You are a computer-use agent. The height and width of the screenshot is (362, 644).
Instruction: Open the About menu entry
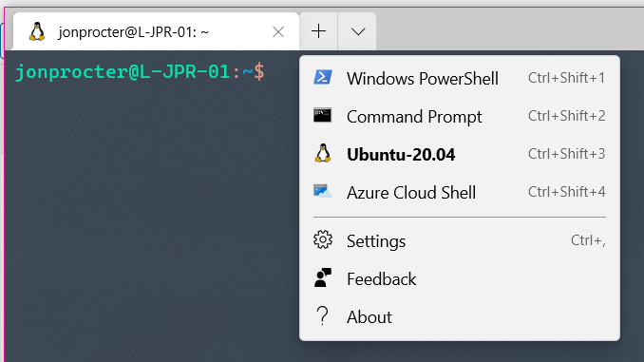(460, 316)
